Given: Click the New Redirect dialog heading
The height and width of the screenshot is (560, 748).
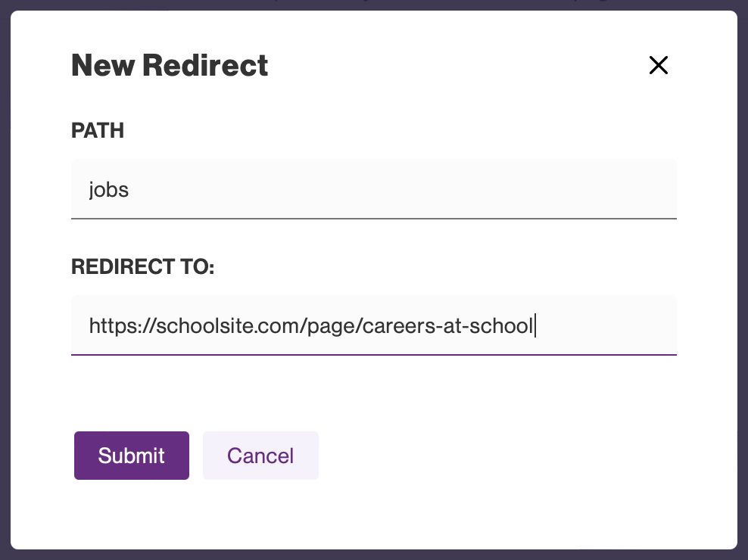Looking at the screenshot, I should (x=170, y=66).
